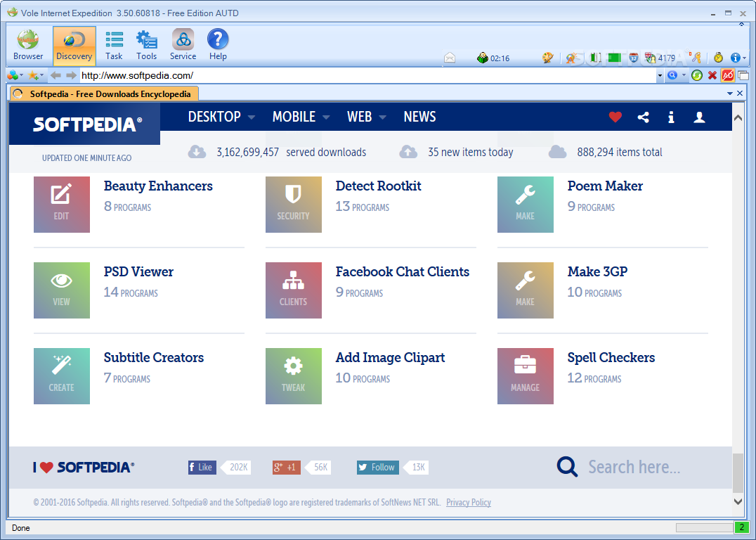Open Facebook Chat Clients category
756x540 pixels.
tap(403, 271)
